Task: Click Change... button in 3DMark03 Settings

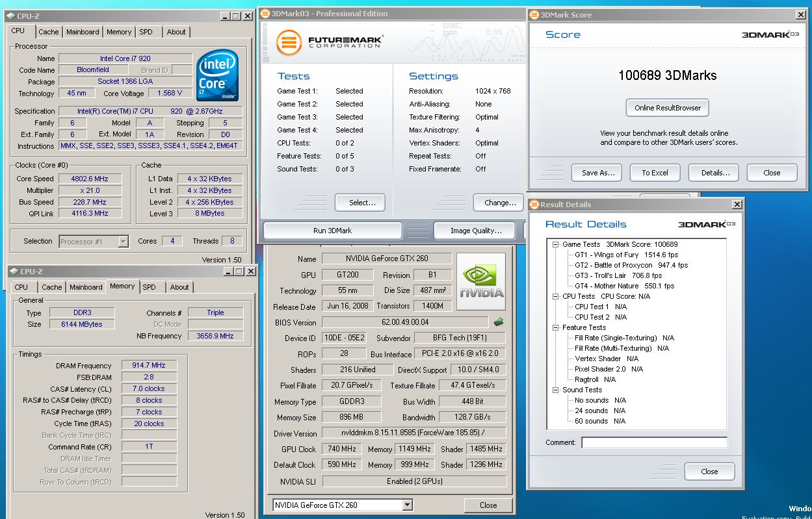Action: pyautogui.click(x=498, y=203)
